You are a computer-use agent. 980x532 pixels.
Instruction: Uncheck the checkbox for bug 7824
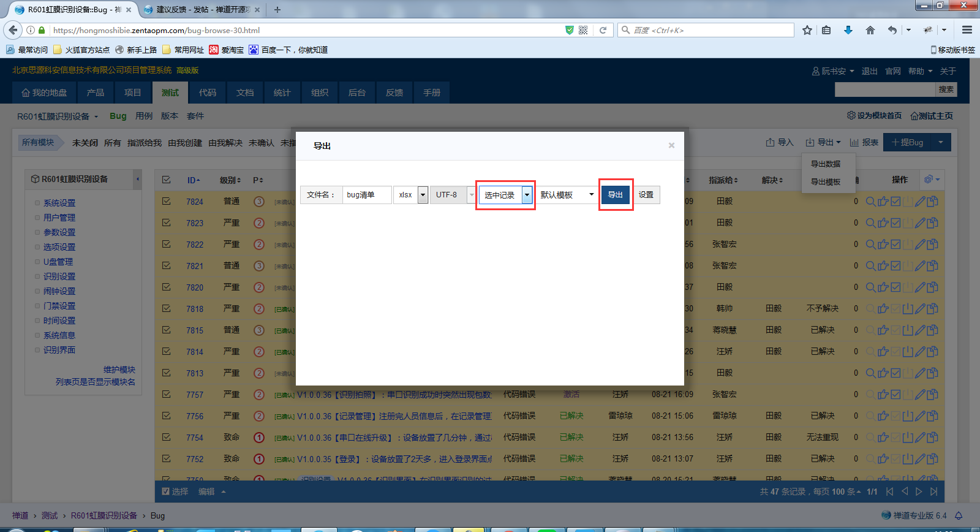166,201
